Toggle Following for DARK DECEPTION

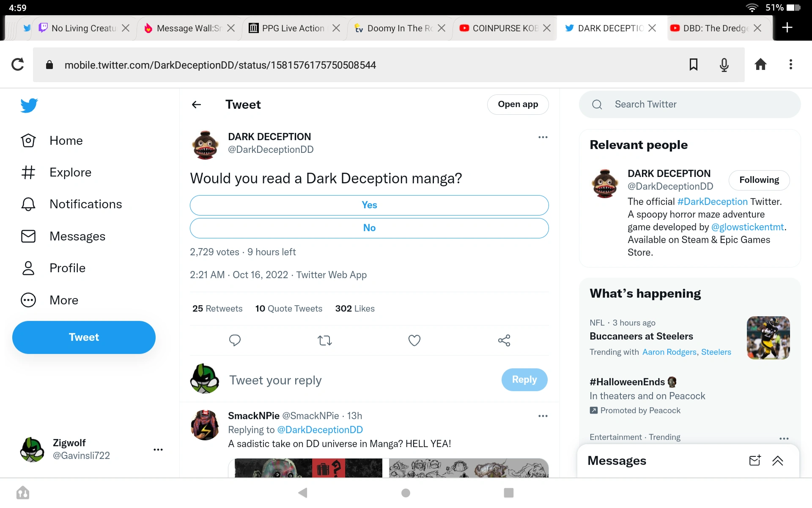759,180
